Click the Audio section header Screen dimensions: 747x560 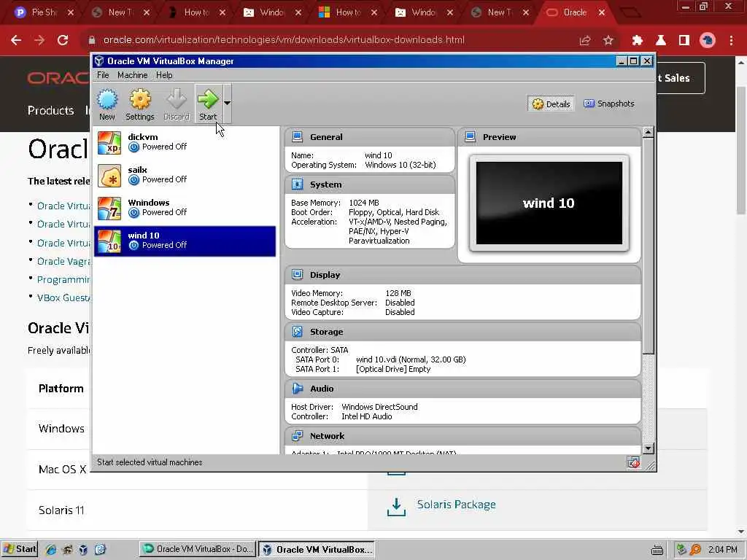(462, 389)
